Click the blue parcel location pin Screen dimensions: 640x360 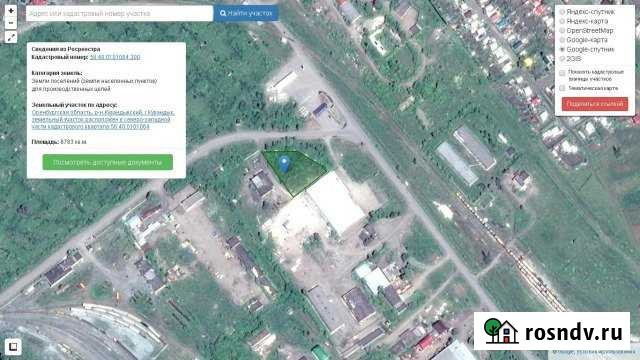284,164
